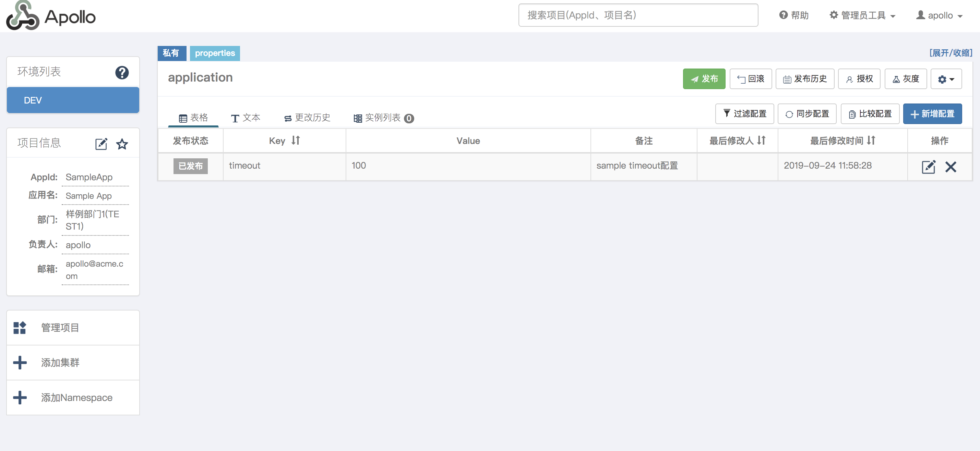Open the apollo user dropdown

coord(939,15)
